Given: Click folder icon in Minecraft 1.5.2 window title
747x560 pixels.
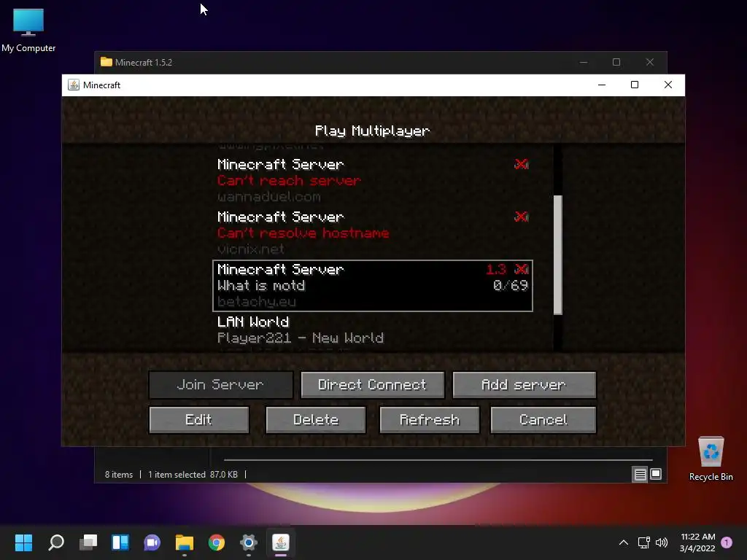Looking at the screenshot, I should tap(107, 62).
